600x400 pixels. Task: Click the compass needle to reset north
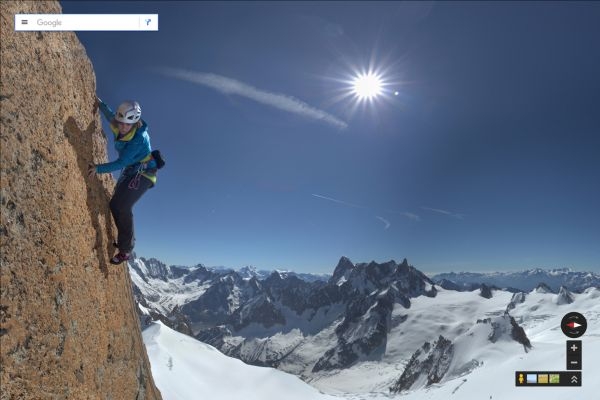574,325
